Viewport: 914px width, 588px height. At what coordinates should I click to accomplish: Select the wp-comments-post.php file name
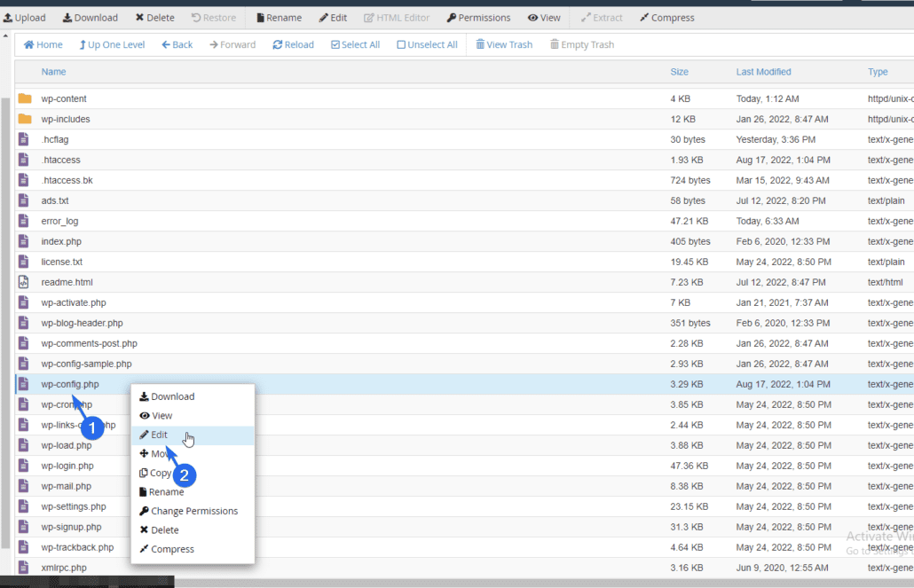tap(90, 343)
